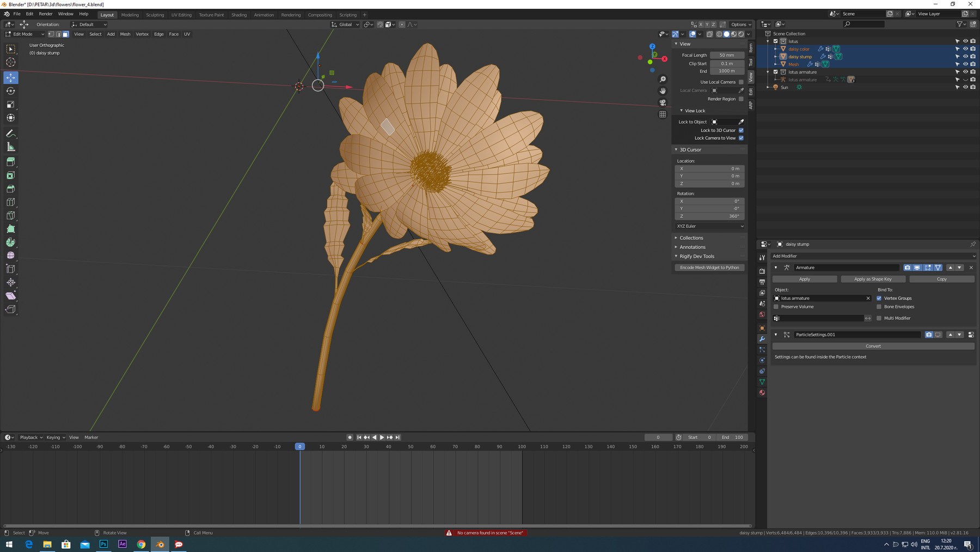The width and height of the screenshot is (980, 552).
Task: Open Material Properties with the sphere icon
Action: tap(762, 392)
